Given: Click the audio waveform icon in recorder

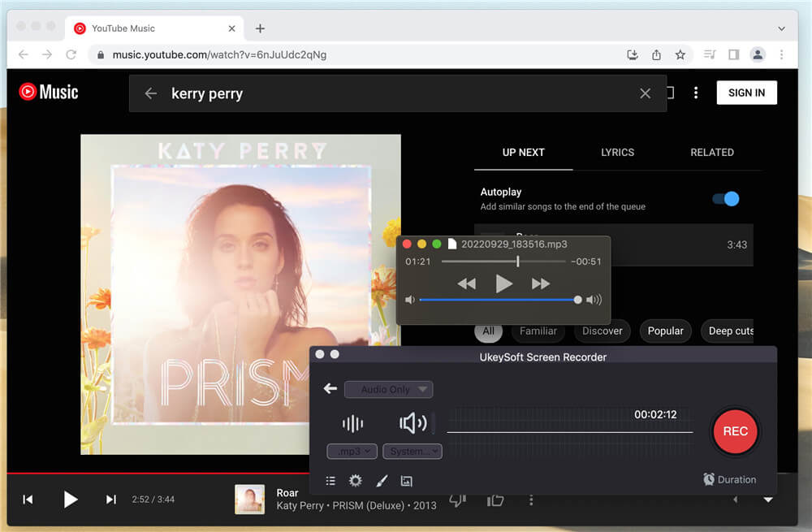Looking at the screenshot, I should (x=352, y=423).
